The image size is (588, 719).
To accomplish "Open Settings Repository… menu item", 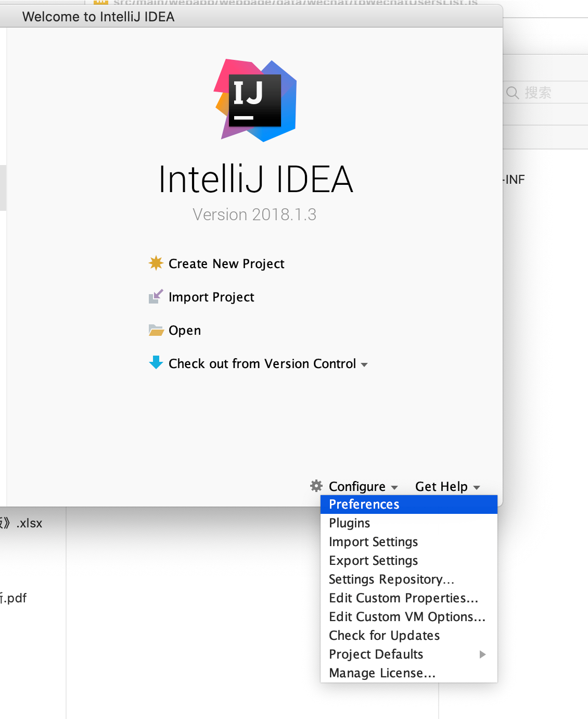I will 409,579.
